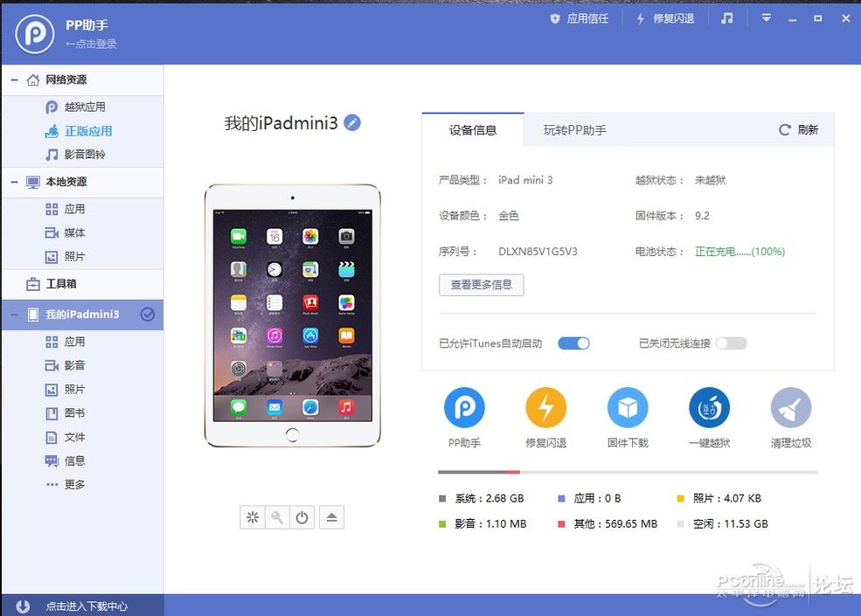The image size is (861, 616).
Task: Click the magnifier icon under device
Action: click(277, 517)
